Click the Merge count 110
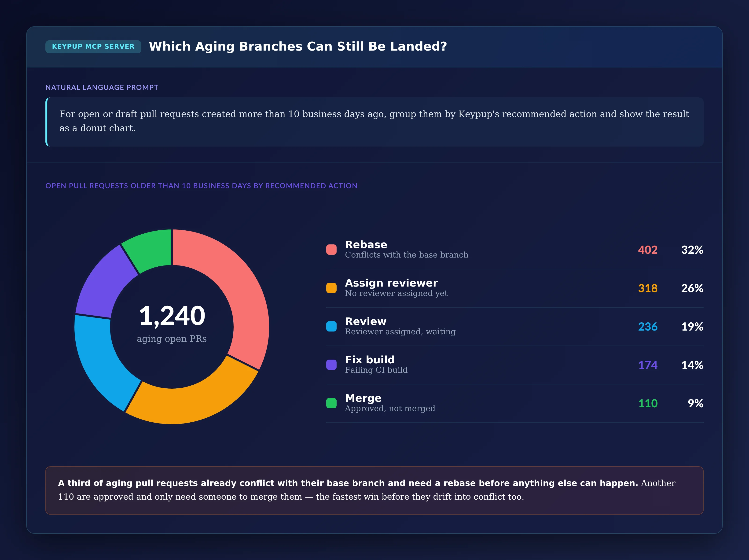Screen dimensions: 749x560 (x=648, y=403)
